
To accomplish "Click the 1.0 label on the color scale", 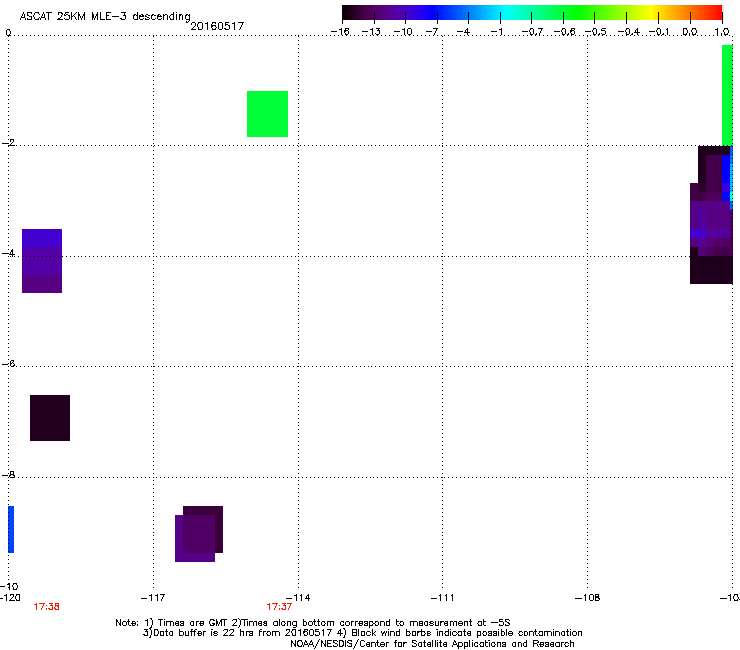I will tap(722, 32).
